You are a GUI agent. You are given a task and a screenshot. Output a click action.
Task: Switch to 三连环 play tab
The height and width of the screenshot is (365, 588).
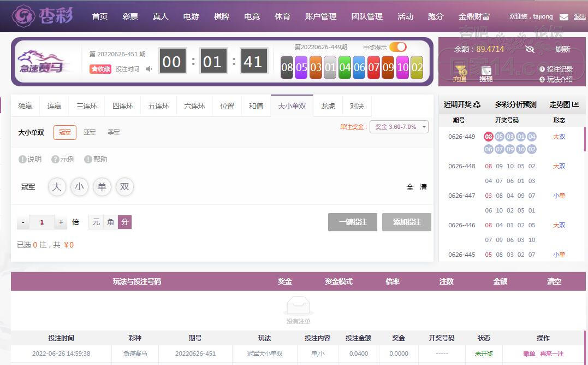pyautogui.click(x=87, y=106)
